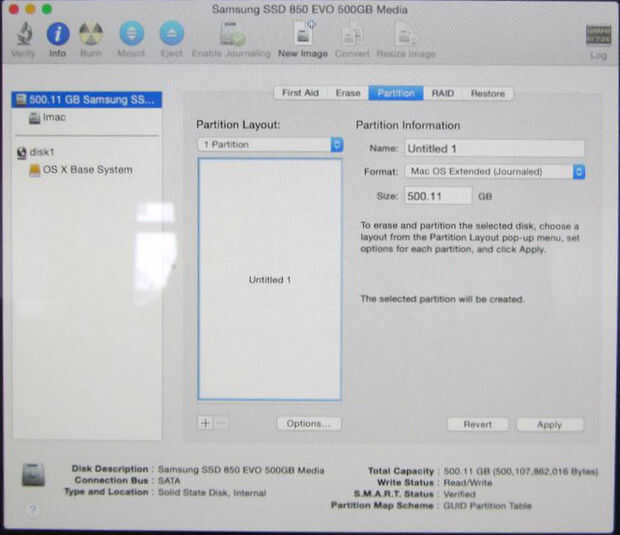Select the 500.11 GB Samsung SSD disk
The width and height of the screenshot is (620, 535).
click(87, 100)
